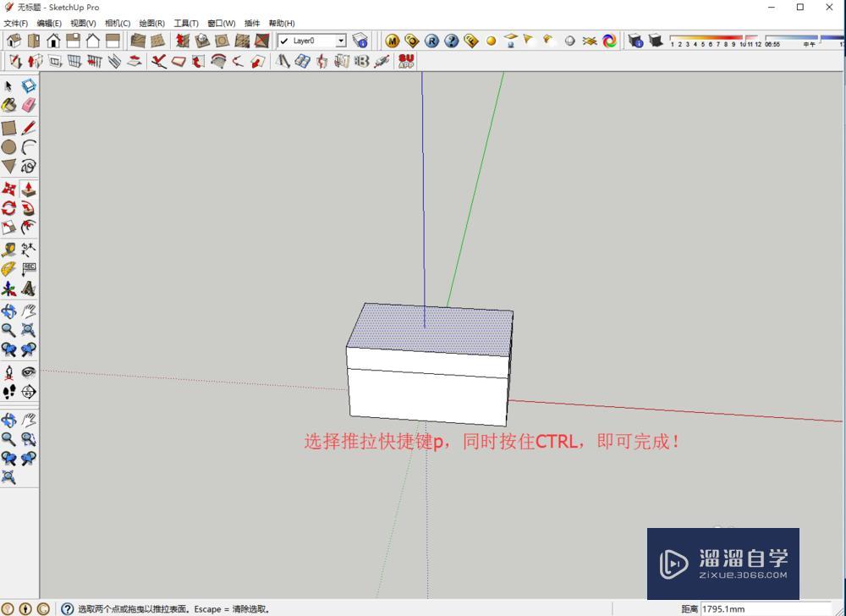Click the shaded top face of box
846x616 pixels.
(430, 328)
